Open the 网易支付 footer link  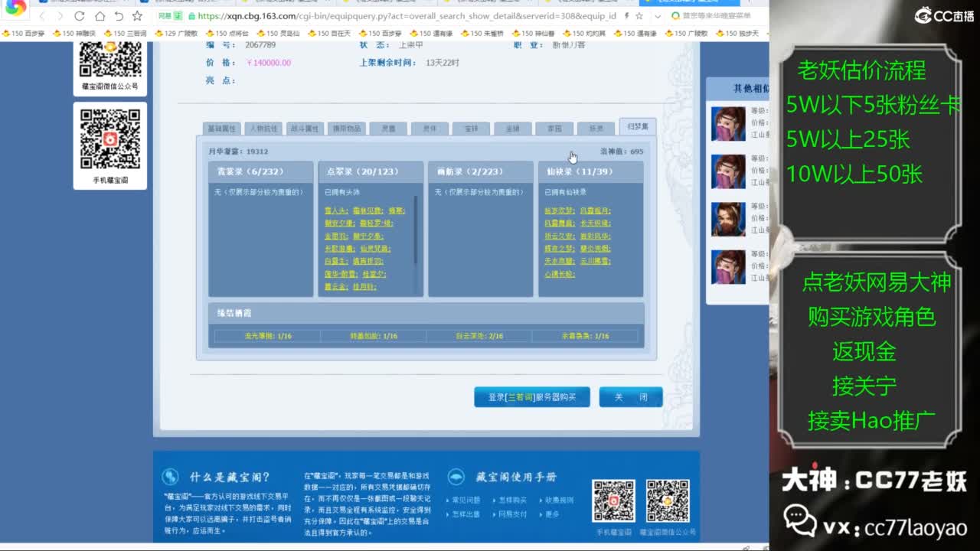pos(512,514)
